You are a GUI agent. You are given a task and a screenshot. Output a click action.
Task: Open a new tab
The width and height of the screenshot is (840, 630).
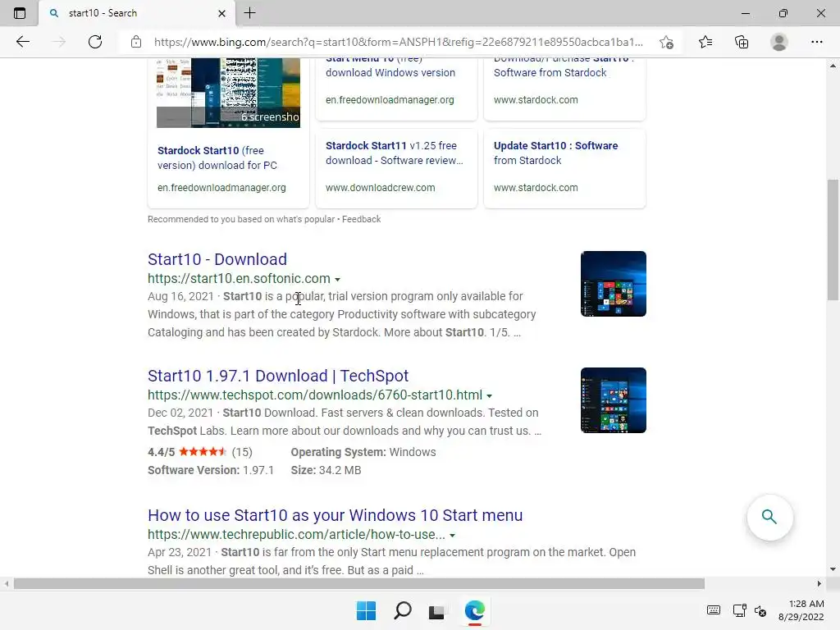(x=249, y=13)
